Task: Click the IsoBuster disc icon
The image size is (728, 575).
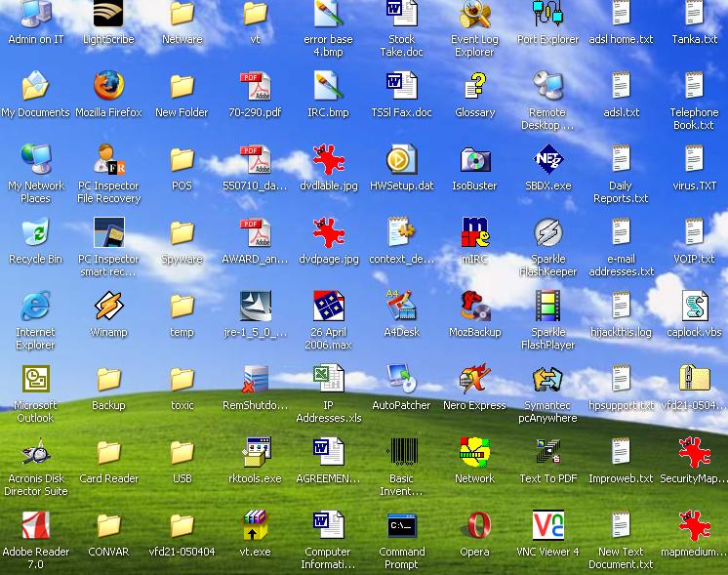Action: click(x=474, y=160)
